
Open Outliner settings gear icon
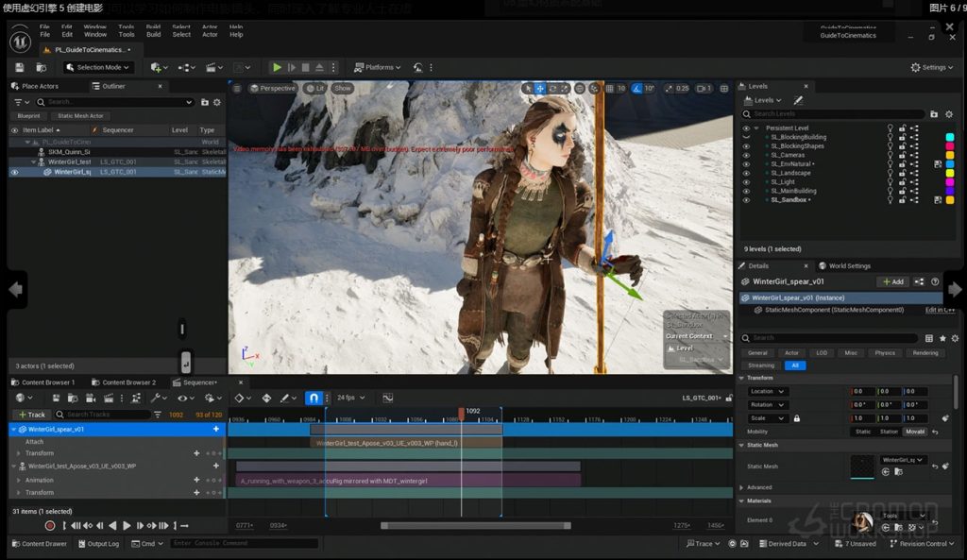[217, 102]
